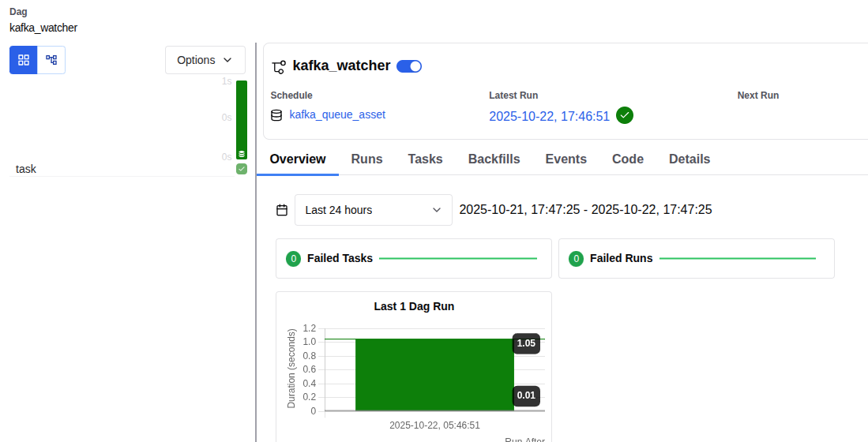Switch to the graph view icon
This screenshot has width=868, height=442.
coord(51,60)
